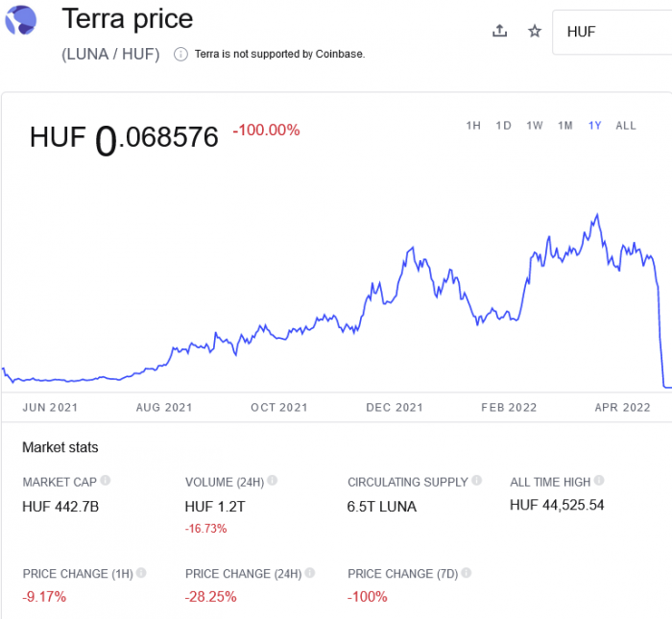
Task: Click the DEC 2021 axis label
Action: click(395, 407)
